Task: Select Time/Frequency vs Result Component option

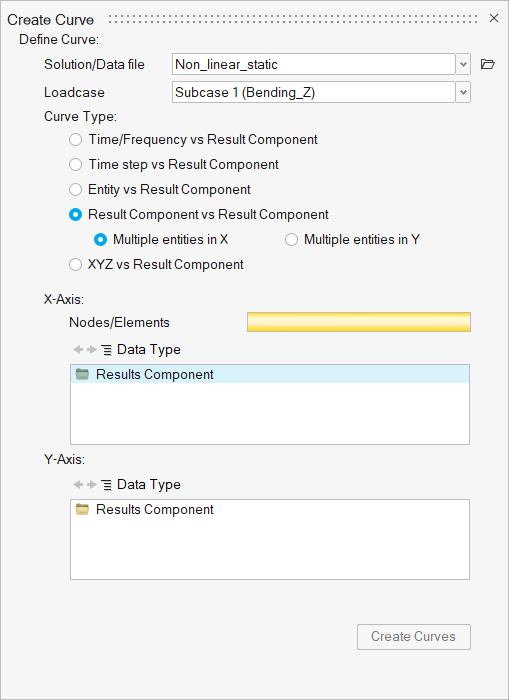Action: tap(75, 140)
